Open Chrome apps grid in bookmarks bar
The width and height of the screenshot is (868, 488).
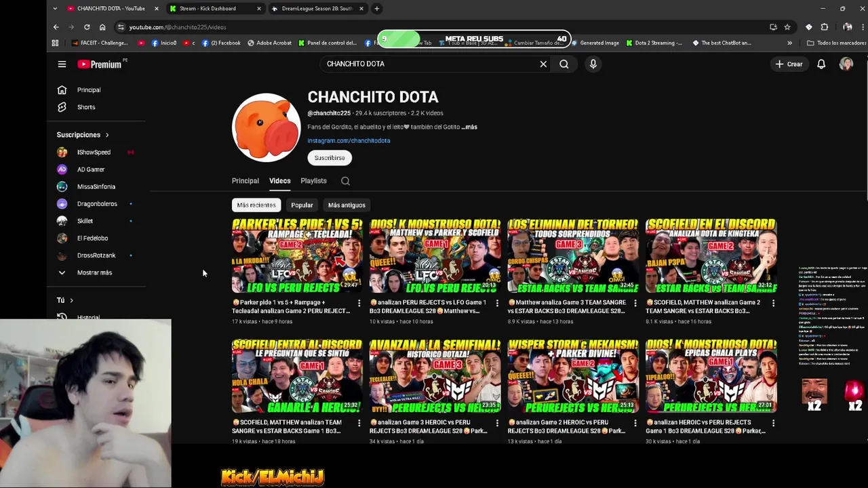(55, 43)
